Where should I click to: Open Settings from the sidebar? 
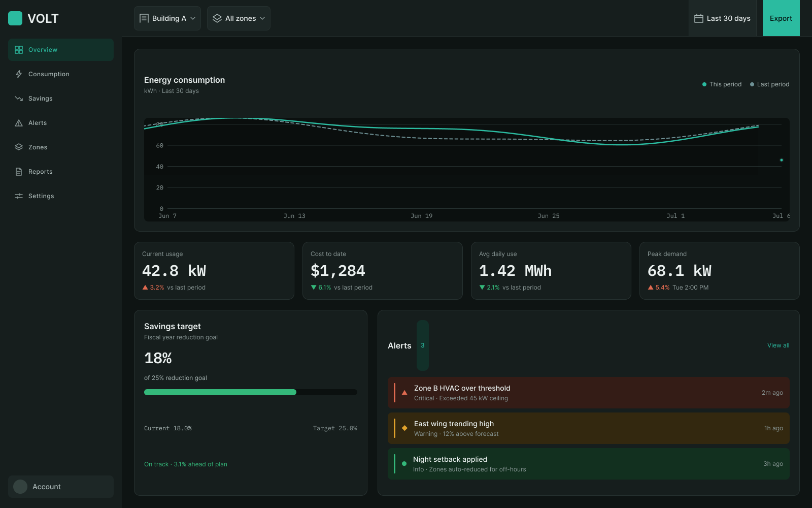pos(61,196)
